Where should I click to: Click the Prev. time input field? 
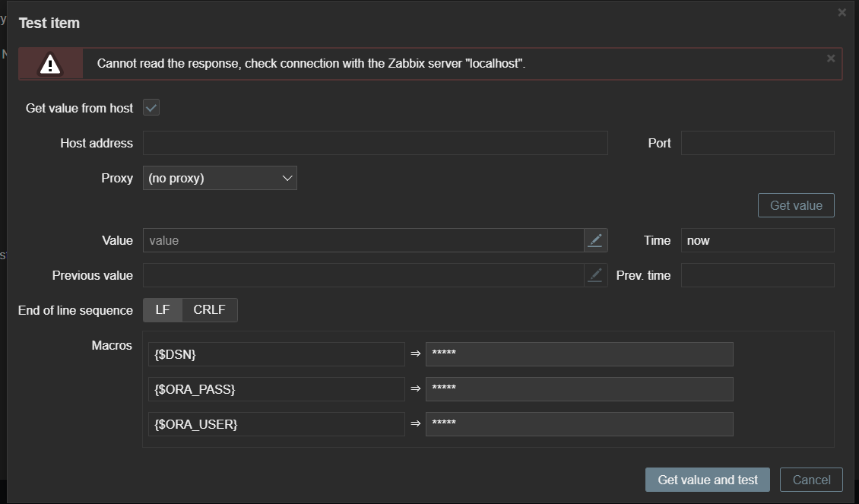[x=757, y=275]
